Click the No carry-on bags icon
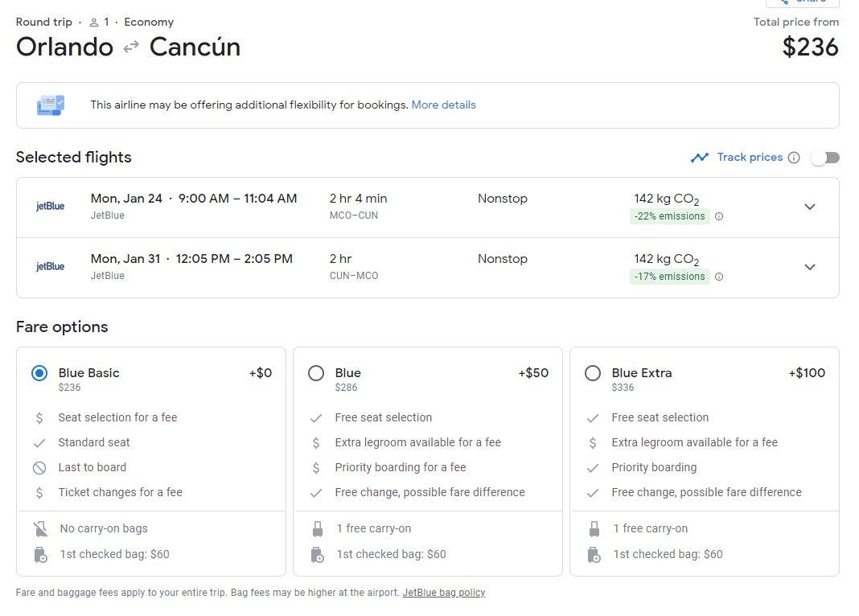 pos(40,529)
